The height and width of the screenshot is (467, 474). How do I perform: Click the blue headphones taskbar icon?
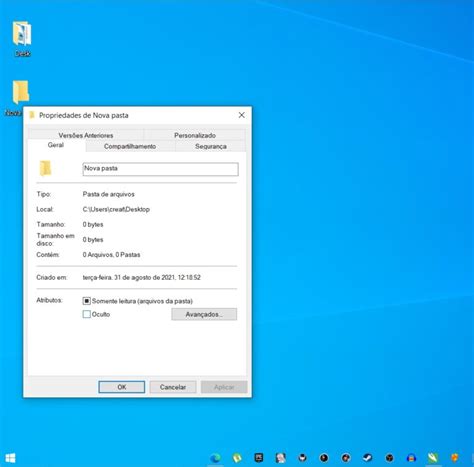[x=411, y=458]
